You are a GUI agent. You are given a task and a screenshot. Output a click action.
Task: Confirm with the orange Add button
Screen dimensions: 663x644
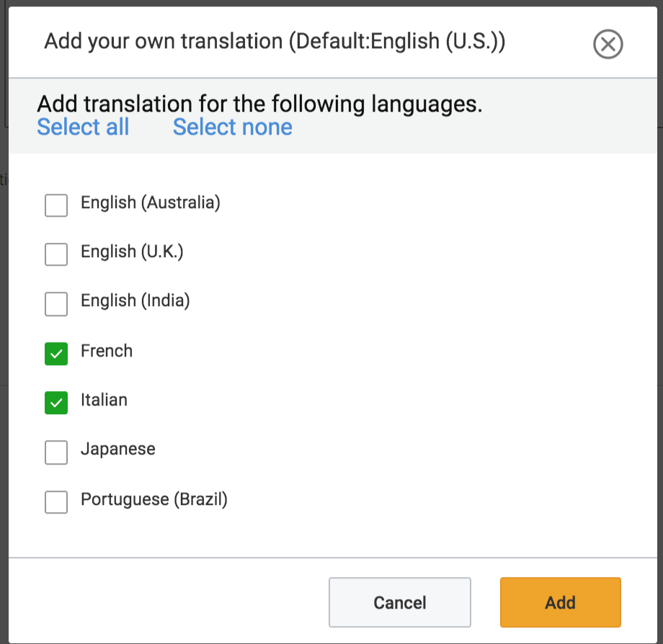click(x=560, y=602)
